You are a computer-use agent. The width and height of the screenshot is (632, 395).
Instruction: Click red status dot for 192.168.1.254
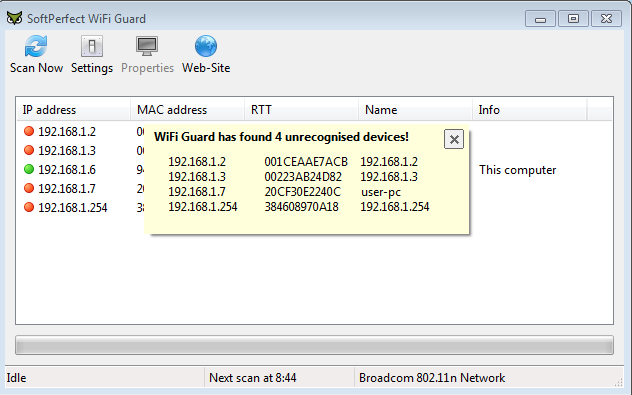coord(29,207)
